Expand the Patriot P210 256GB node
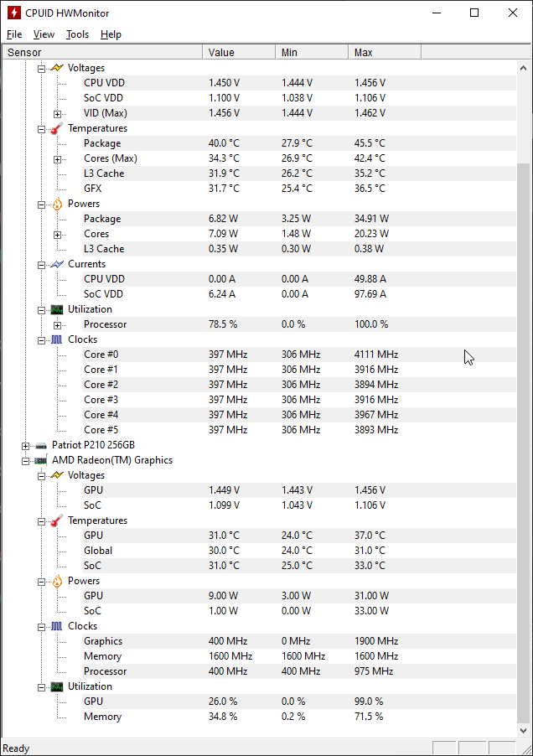This screenshot has height=756, width=533. pyautogui.click(x=25, y=445)
